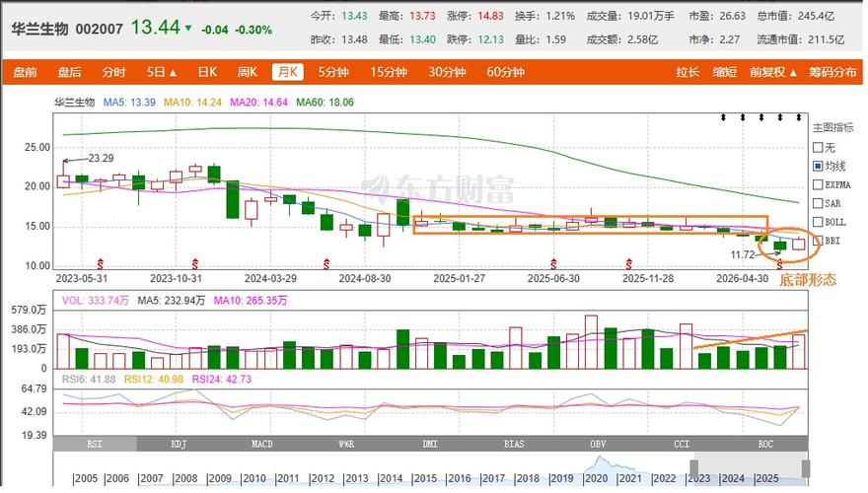
Task: Select the 日K daily candlestick tab
Action: [207, 72]
